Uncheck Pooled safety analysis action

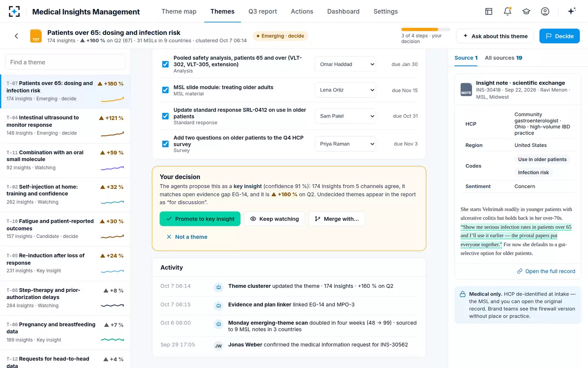165,64
